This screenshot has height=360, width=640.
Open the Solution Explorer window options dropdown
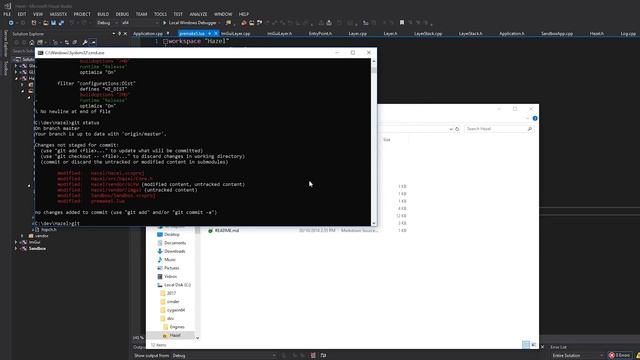(x=113, y=33)
